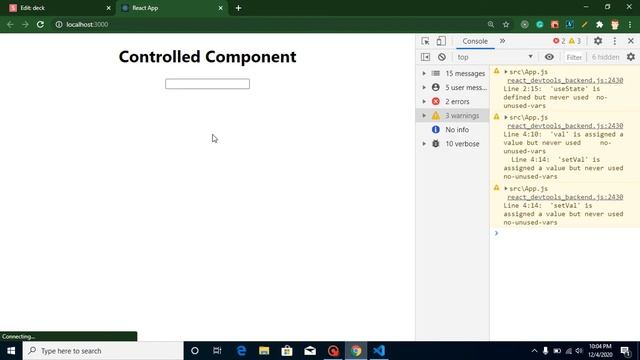Toggle the live expression eye icon
The height and width of the screenshot is (360, 640).
pos(549,57)
